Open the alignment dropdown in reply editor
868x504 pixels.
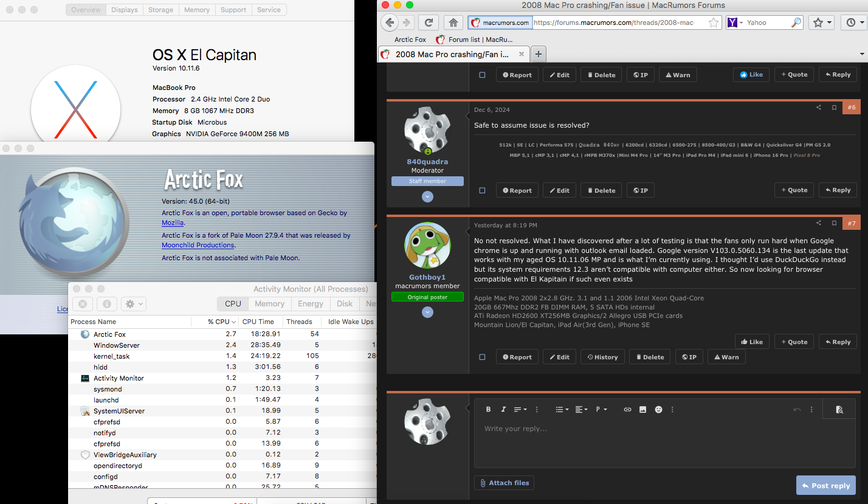point(581,410)
